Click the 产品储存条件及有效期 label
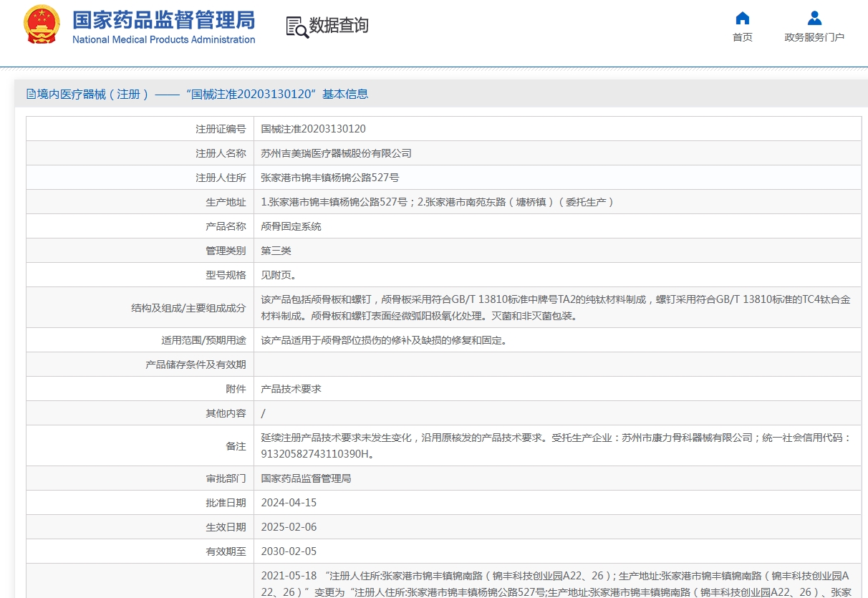Image resolution: width=868 pixels, height=598 pixels. coord(196,365)
